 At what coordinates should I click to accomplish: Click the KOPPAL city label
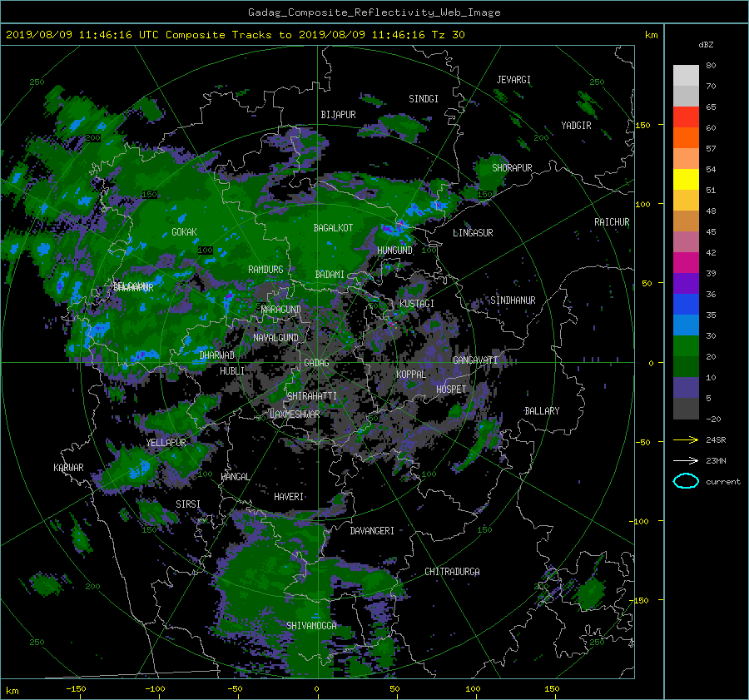[411, 375]
